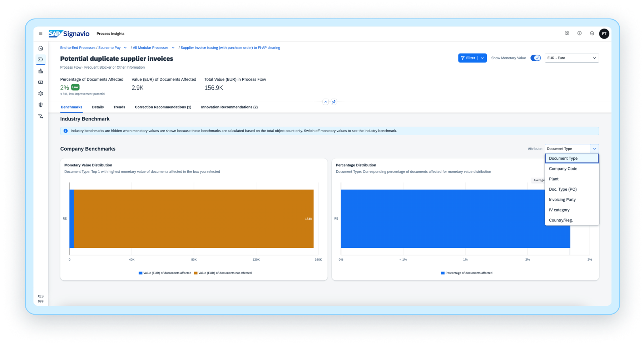Expand the Filter button dropdown arrow
The width and height of the screenshot is (644, 345).
point(482,58)
